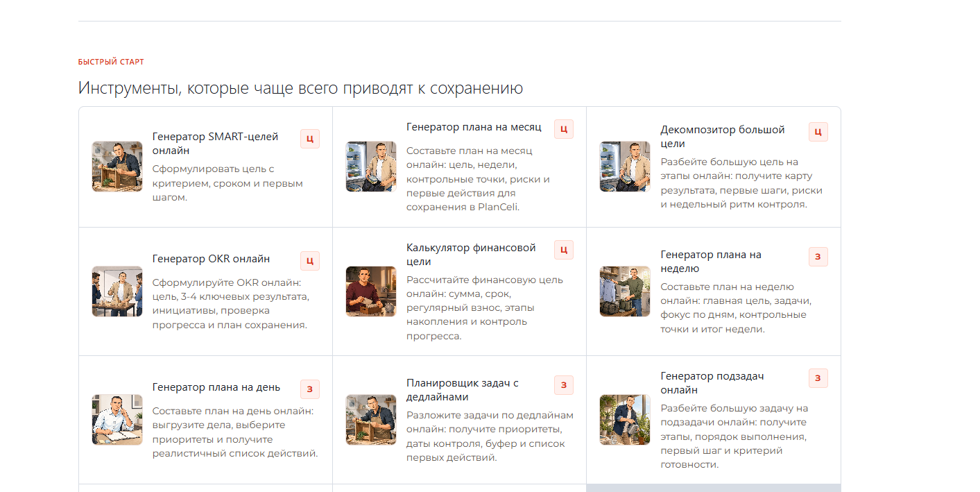Screen dimensions: 980x492
Task: Click description 'Составьте план на день онлайн'
Action: pyautogui.click(x=235, y=432)
